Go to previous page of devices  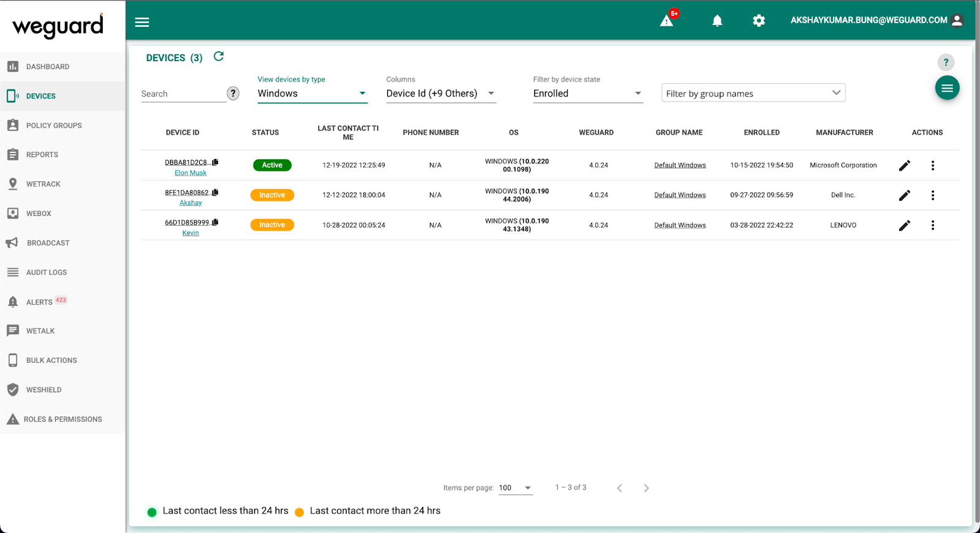pyautogui.click(x=619, y=488)
